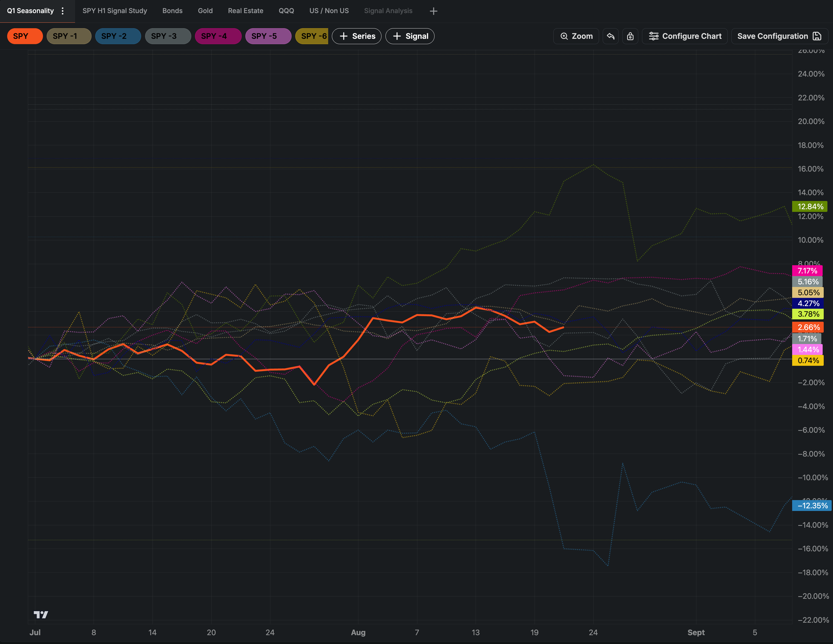
Task: Click the 0.74% yellow price label
Action: pos(808,361)
